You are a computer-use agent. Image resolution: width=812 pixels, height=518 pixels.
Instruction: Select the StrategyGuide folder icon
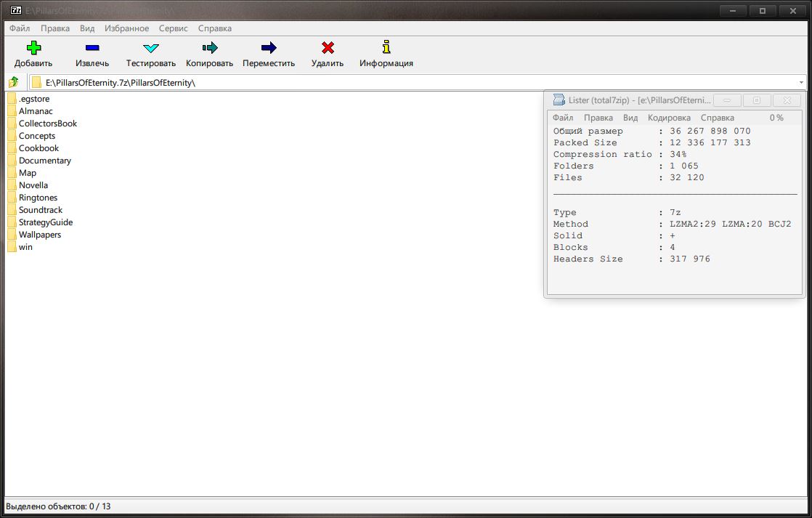click(12, 222)
